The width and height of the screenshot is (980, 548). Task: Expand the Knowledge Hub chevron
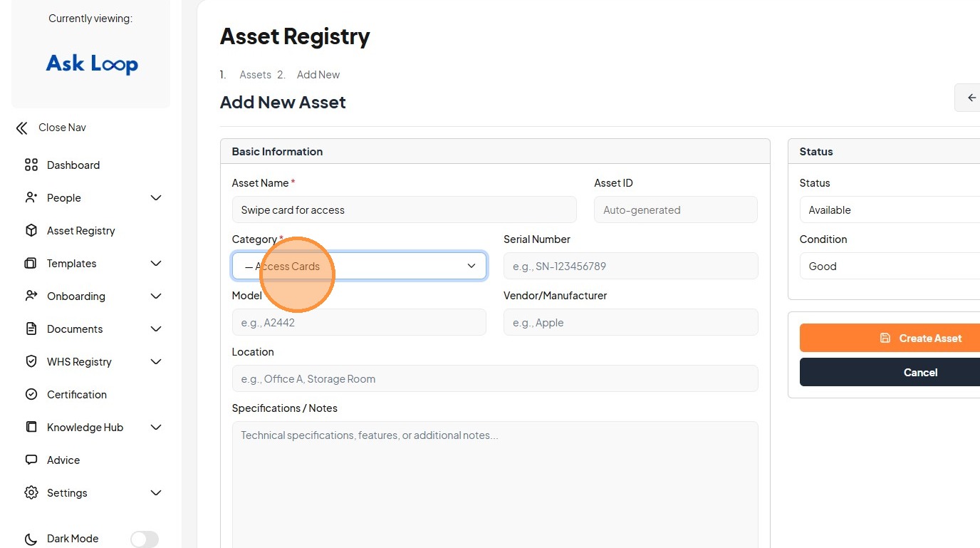coord(156,428)
